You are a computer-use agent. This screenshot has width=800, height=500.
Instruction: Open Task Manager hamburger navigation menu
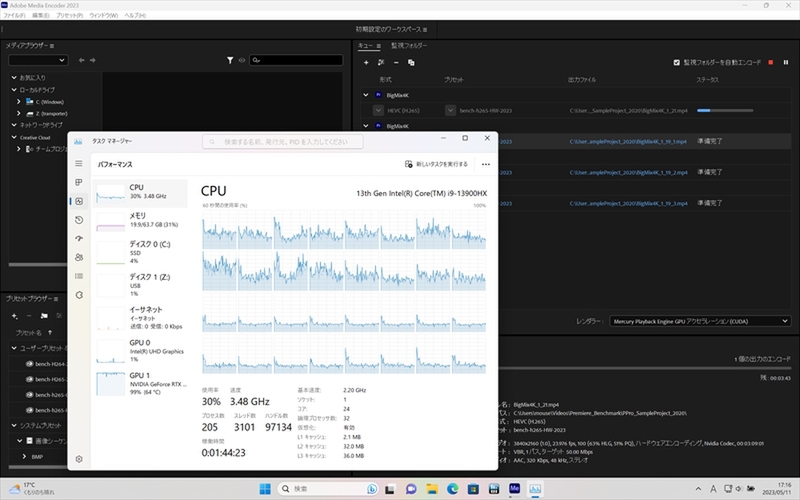(79, 163)
